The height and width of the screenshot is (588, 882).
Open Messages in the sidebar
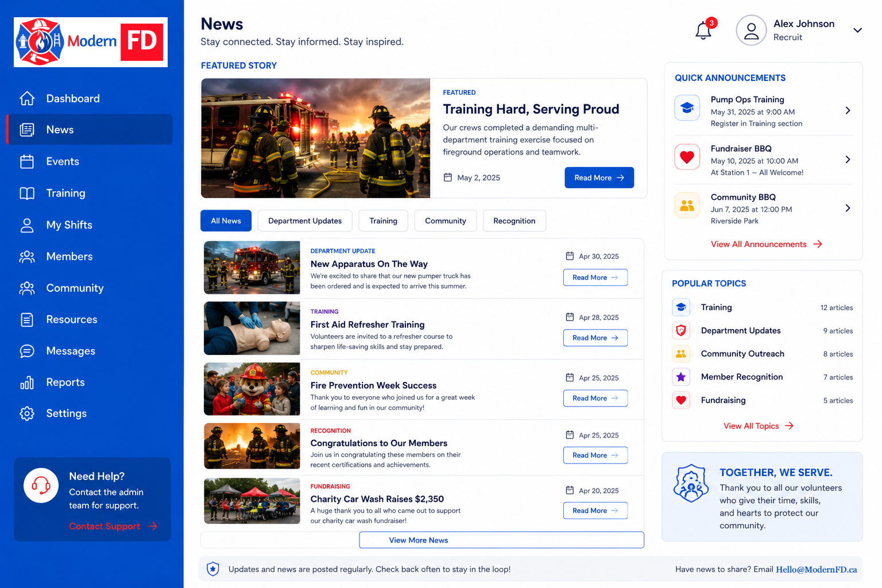click(x=90, y=351)
